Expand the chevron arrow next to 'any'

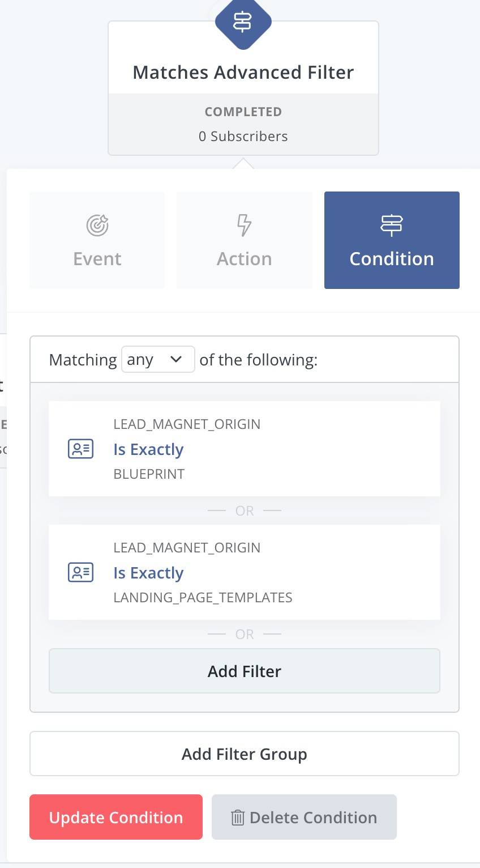(x=176, y=359)
